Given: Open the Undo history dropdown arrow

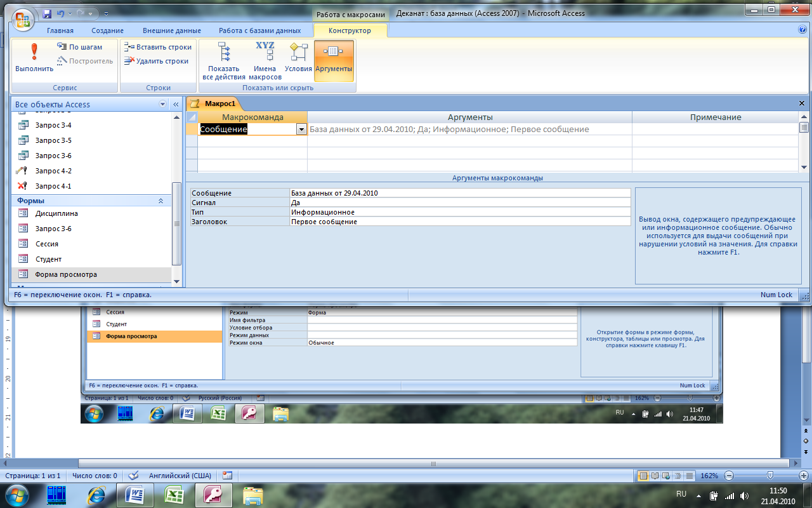Looking at the screenshot, I should pos(69,13).
